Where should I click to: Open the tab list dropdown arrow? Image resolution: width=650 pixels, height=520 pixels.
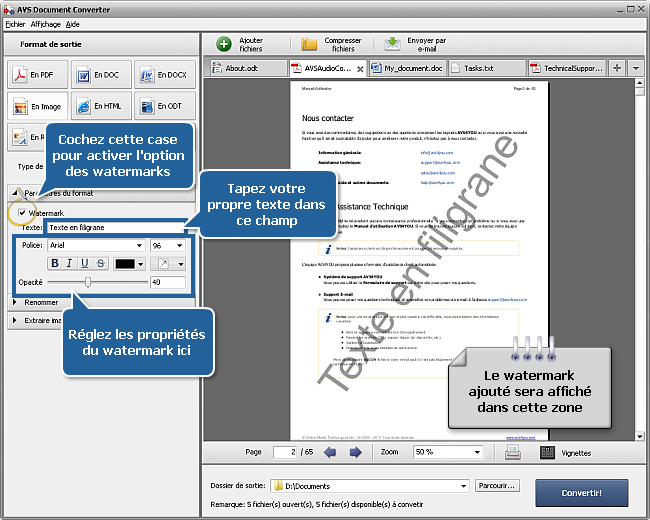[635, 68]
